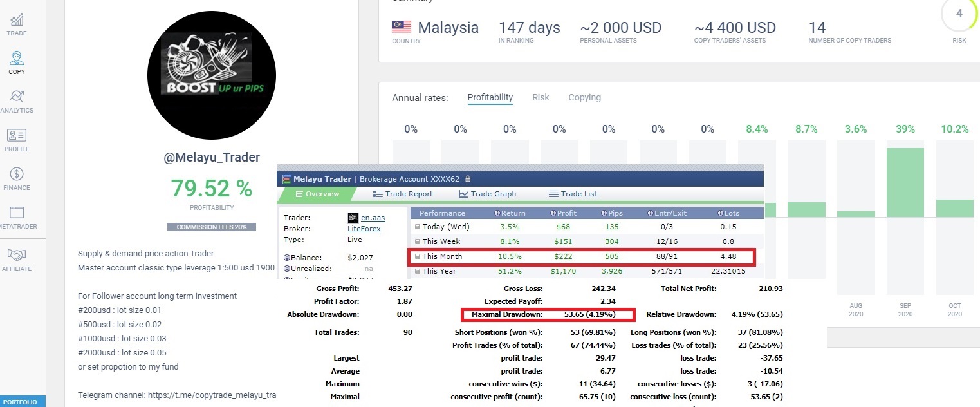The image size is (980, 407).
Task: Click the Commission Fees 20% badge
Action: [212, 227]
